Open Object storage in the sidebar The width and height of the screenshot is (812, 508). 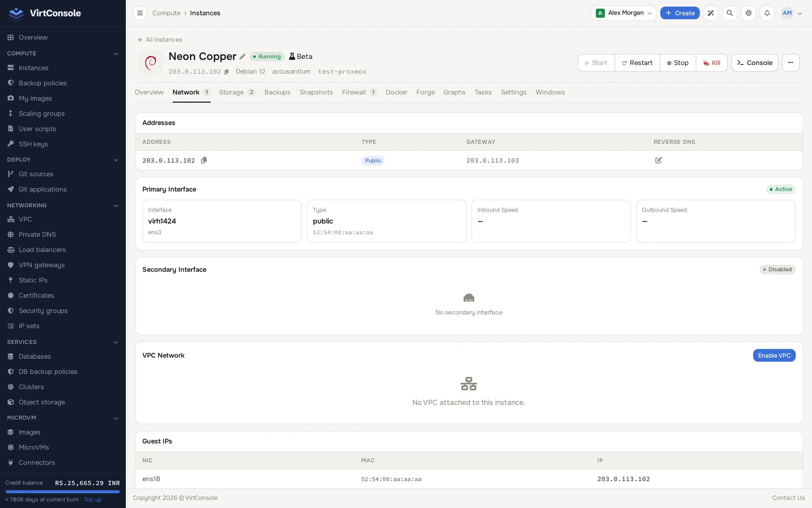click(42, 402)
